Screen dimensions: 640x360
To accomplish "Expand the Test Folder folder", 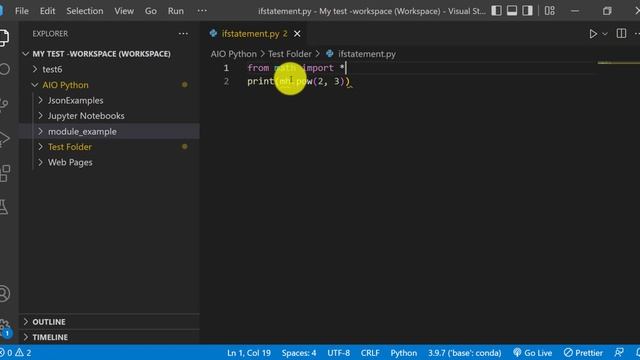I will pyautogui.click(x=109, y=147).
